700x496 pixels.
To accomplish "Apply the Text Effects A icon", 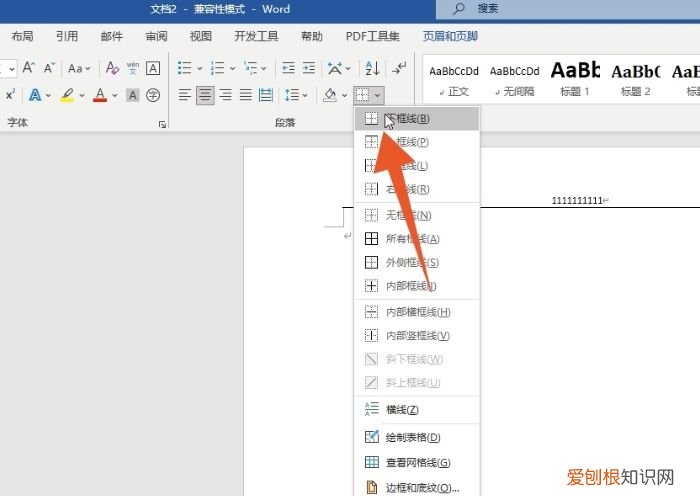I will click(35, 95).
